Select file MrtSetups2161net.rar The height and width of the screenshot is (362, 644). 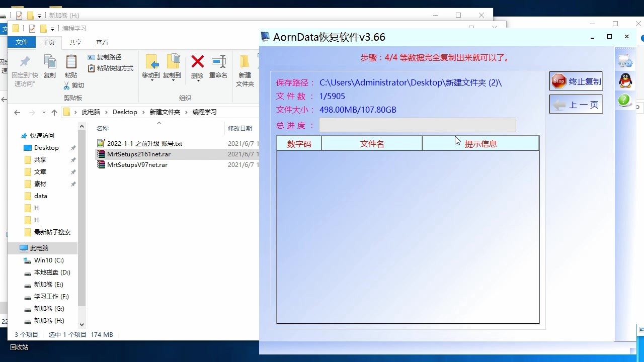coord(138,154)
